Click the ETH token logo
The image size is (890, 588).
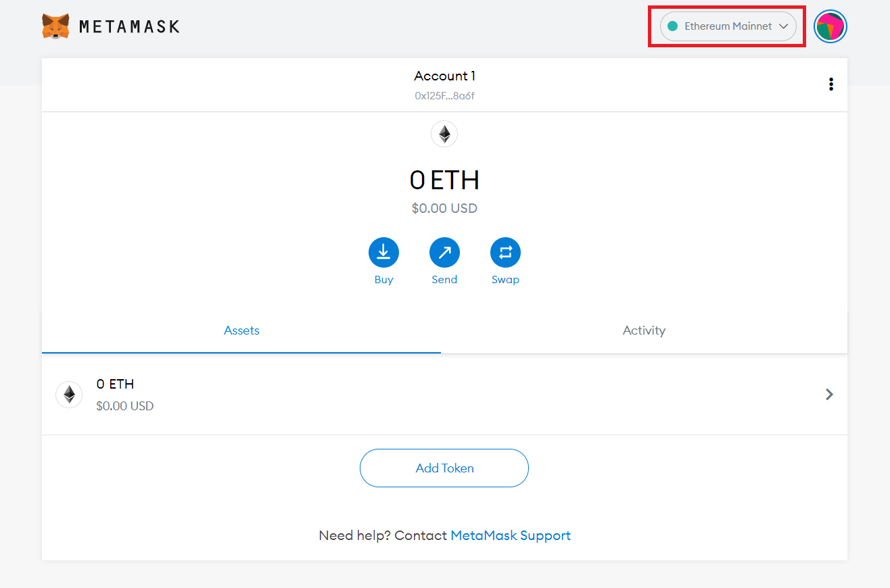tap(69, 394)
